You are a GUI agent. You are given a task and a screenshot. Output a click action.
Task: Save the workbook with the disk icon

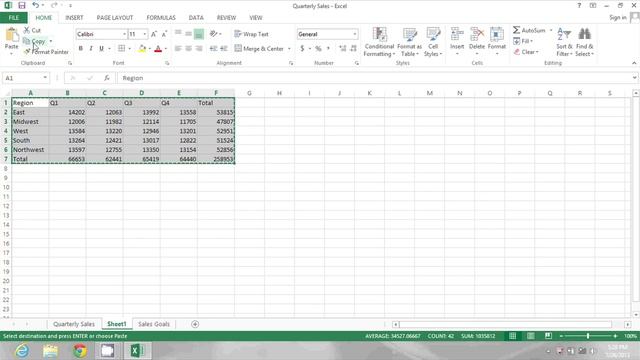coord(22,5)
